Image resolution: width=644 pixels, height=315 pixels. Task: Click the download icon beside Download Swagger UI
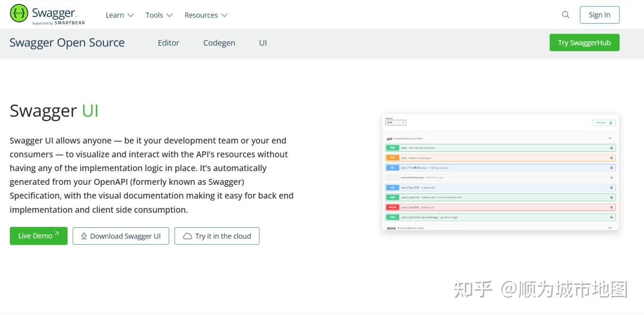[x=84, y=236]
